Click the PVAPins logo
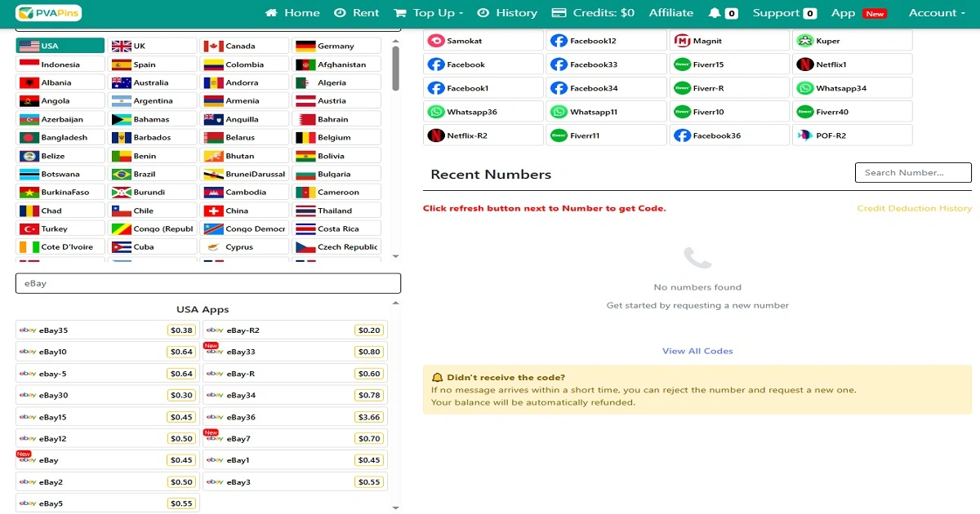The height and width of the screenshot is (514, 980). tap(48, 13)
